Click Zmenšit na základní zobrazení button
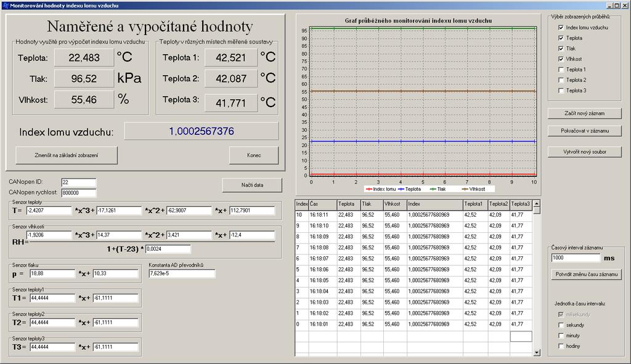 (67, 155)
